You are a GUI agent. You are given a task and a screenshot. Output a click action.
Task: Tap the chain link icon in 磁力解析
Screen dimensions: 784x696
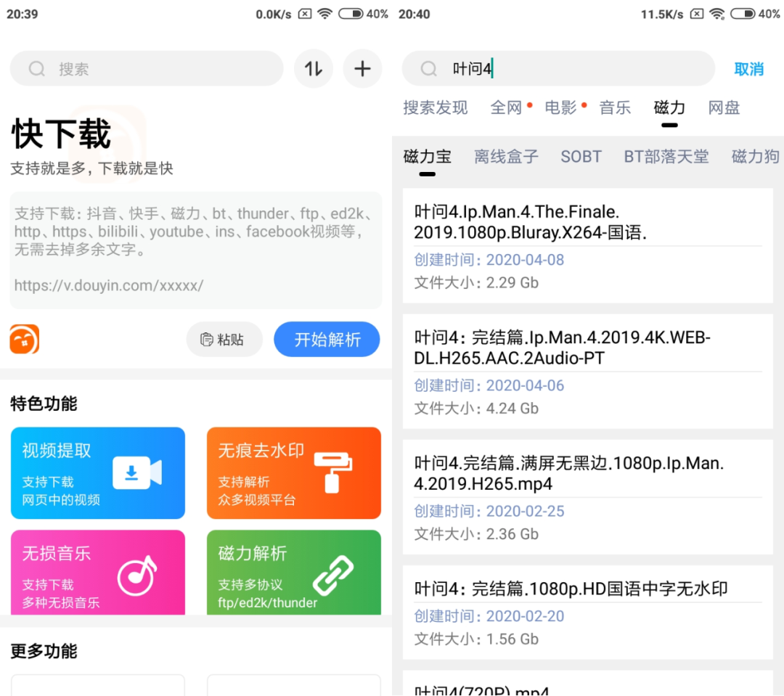(333, 576)
